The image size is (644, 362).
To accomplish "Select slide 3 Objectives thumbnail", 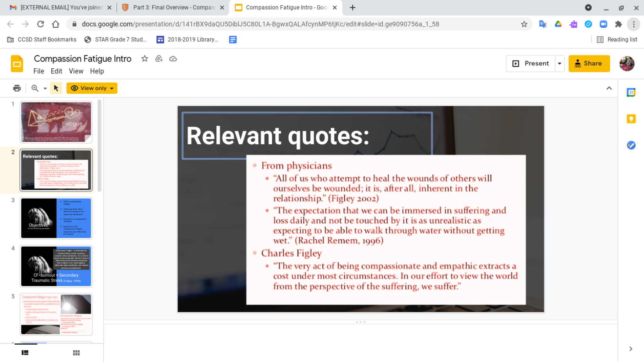I will tap(56, 218).
